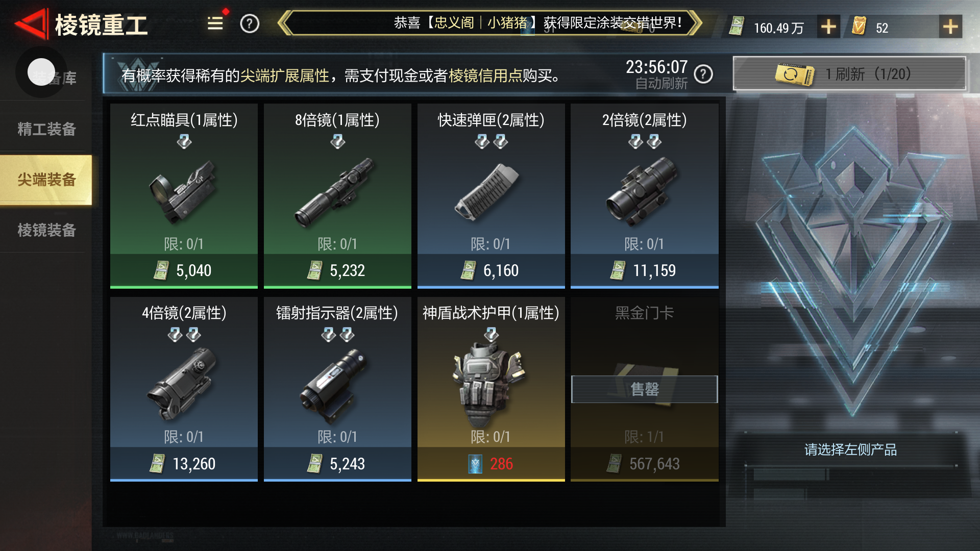The width and height of the screenshot is (980, 551).
Task: Switch to the 精工装备 tab
Action: [x=46, y=129]
